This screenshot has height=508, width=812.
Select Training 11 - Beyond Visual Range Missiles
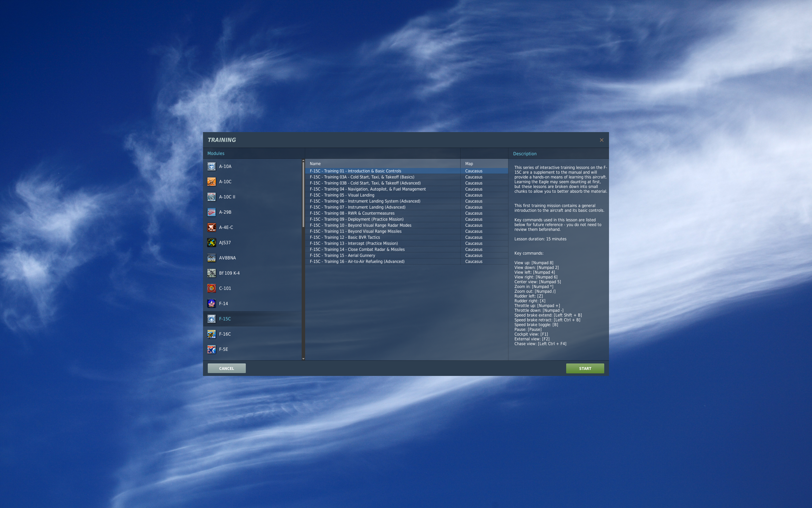tap(406, 231)
